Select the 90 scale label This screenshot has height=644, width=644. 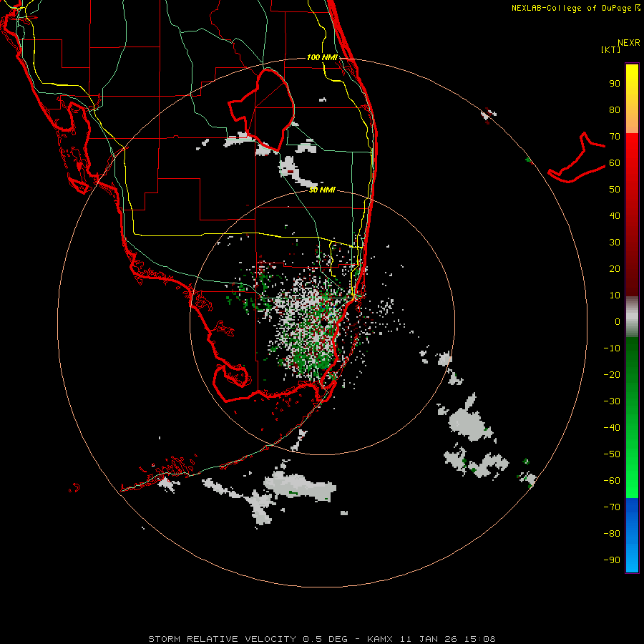point(615,84)
